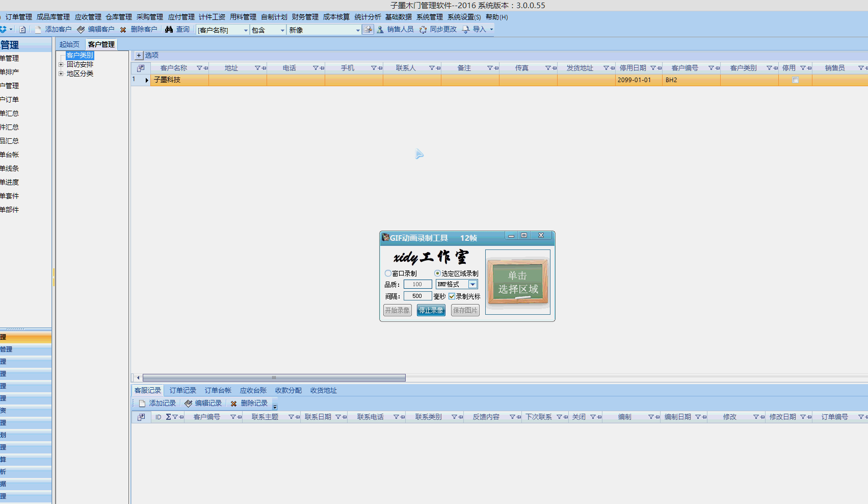Screen dimensions: 868x504
Task: Open the [客户名称] search field dropdown
Action: (246, 30)
